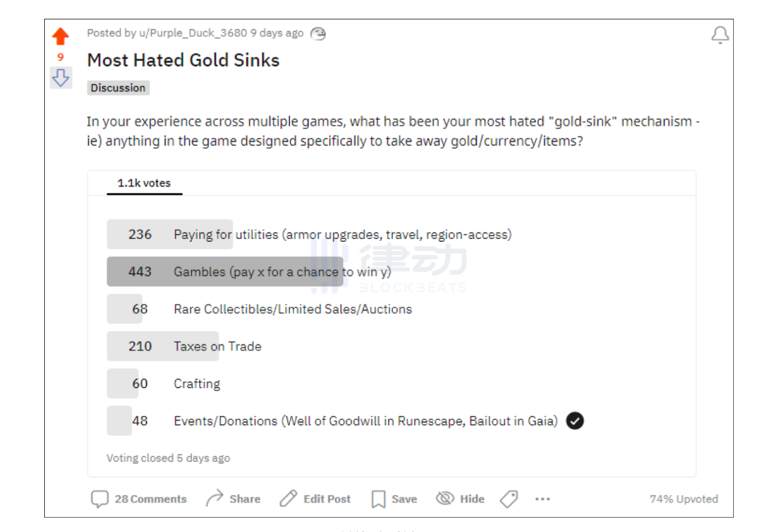Click the tag flair icon
778x532 pixels.
pyautogui.click(x=509, y=499)
